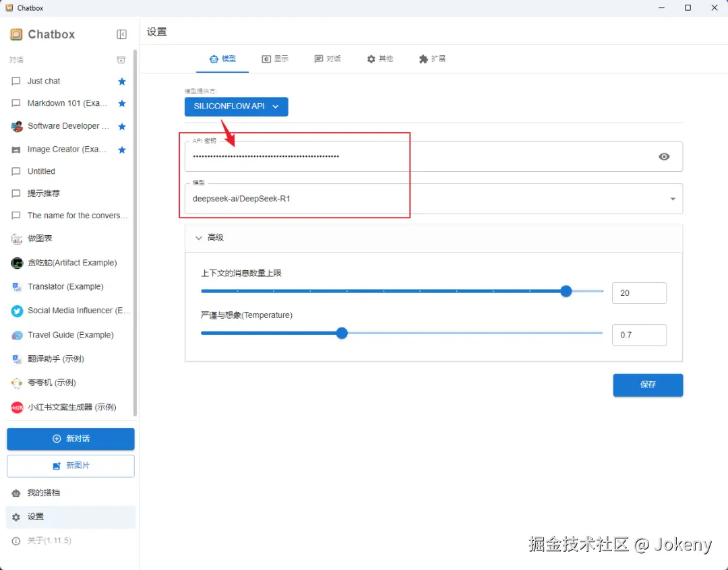Open the 翻译助手 (示例) conversation name

(x=56, y=359)
